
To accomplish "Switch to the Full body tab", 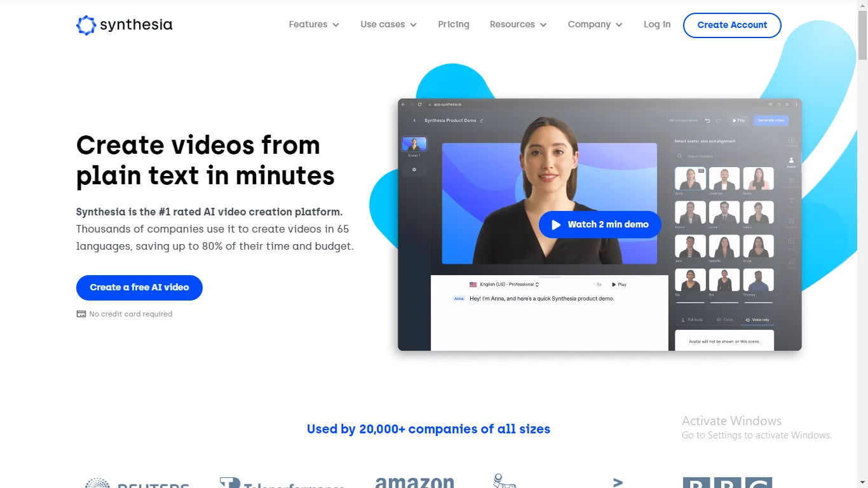I will coord(692,320).
